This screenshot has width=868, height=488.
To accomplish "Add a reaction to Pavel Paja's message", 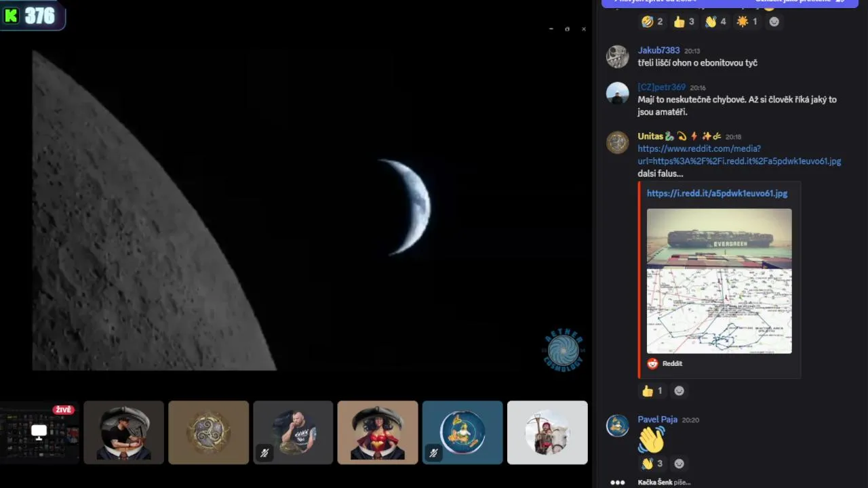I will coord(679,464).
